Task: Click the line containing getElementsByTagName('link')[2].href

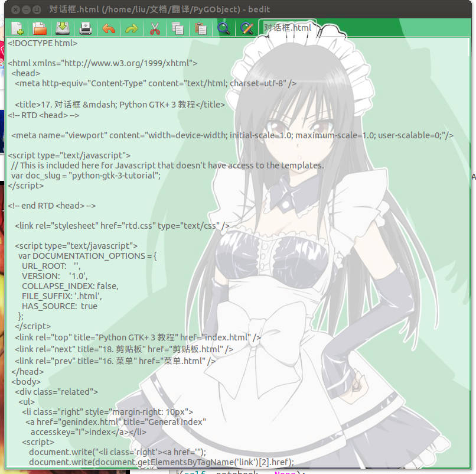Action: coord(161,462)
